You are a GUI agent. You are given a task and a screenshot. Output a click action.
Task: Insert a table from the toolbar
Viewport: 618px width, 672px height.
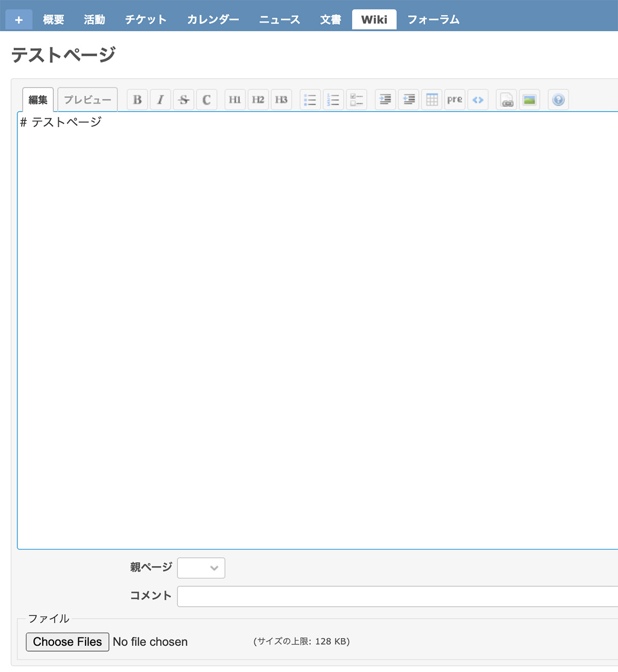click(432, 99)
